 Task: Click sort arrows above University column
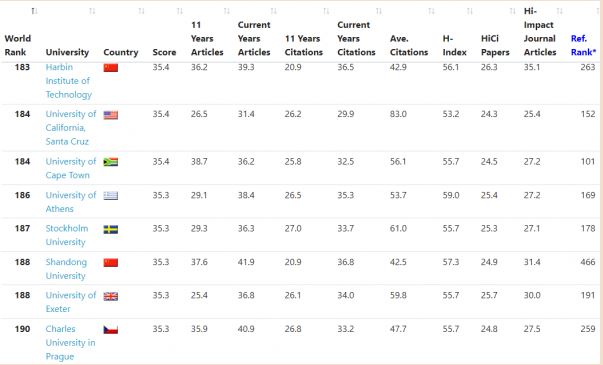(x=92, y=11)
